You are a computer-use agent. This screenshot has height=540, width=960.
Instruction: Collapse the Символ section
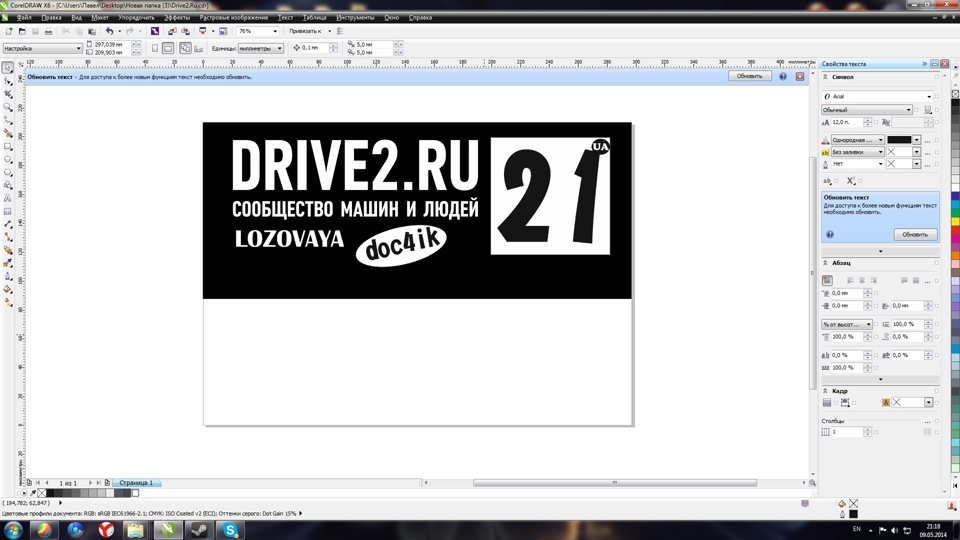(x=825, y=77)
